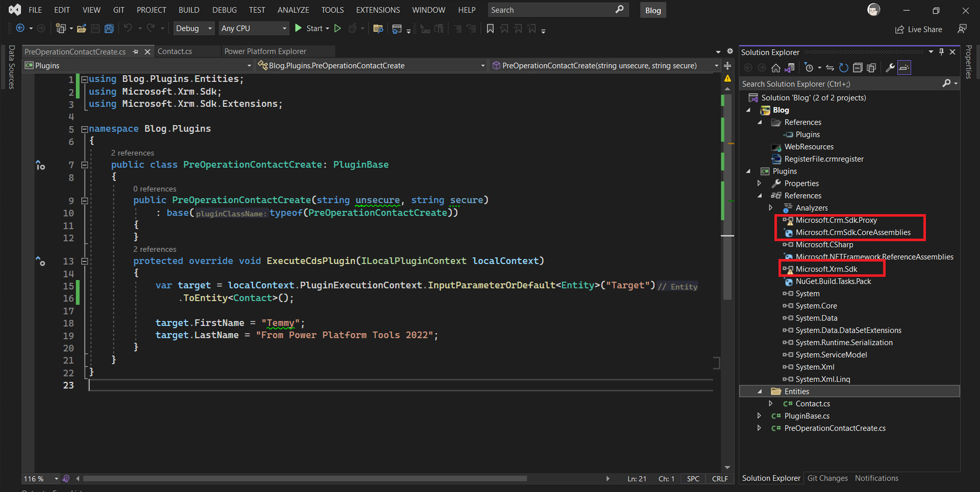The height and width of the screenshot is (492, 980).
Task: Click the Show All Files icon
Action: (871, 68)
